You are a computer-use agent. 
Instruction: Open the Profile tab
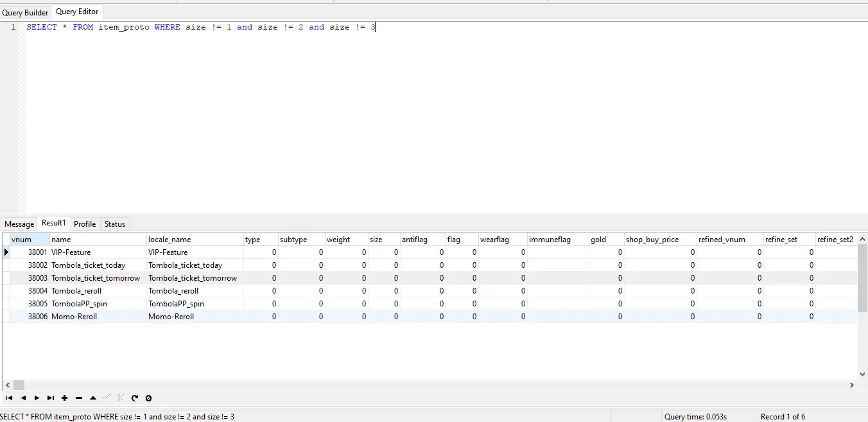pyautogui.click(x=85, y=224)
